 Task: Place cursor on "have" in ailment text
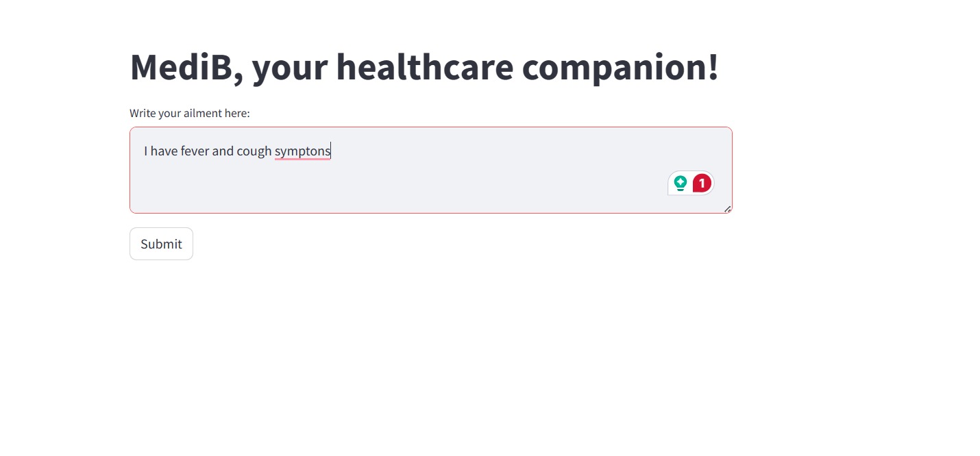pyautogui.click(x=164, y=151)
